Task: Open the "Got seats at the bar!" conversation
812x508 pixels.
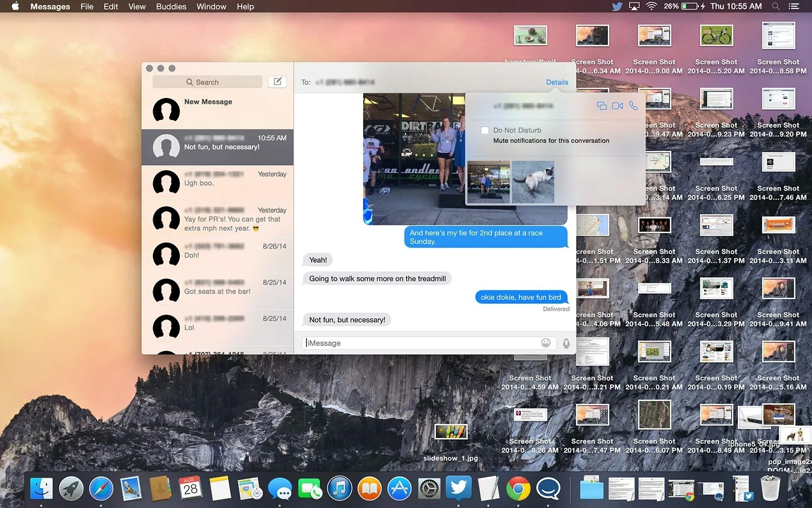Action: click(218, 291)
